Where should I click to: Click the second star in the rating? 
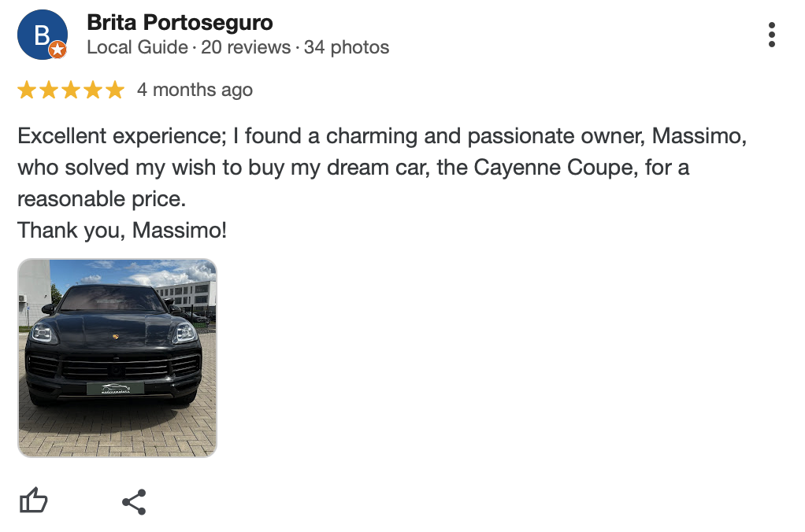pyautogui.click(x=49, y=89)
